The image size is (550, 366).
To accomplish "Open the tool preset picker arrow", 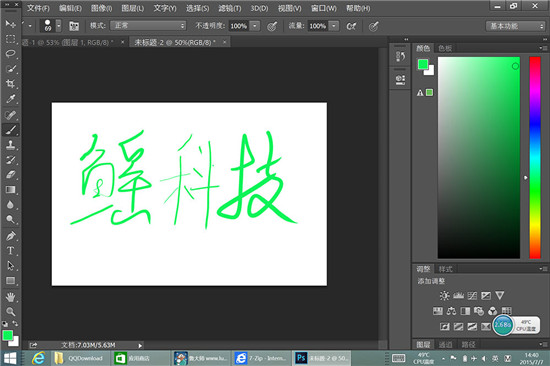I will point(30,26).
